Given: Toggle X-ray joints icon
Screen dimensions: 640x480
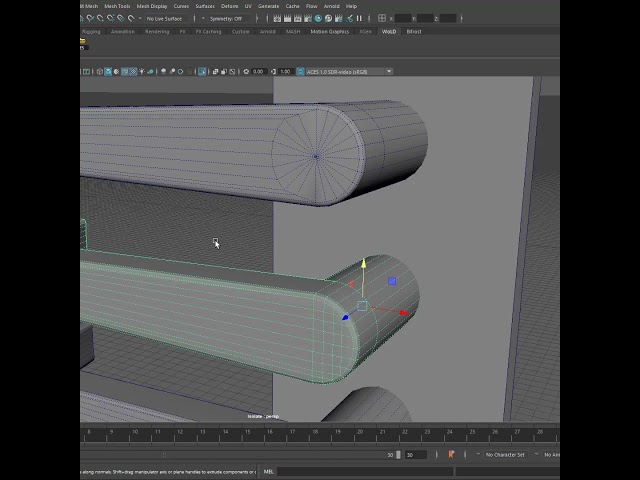Looking at the screenshot, I should 232,72.
